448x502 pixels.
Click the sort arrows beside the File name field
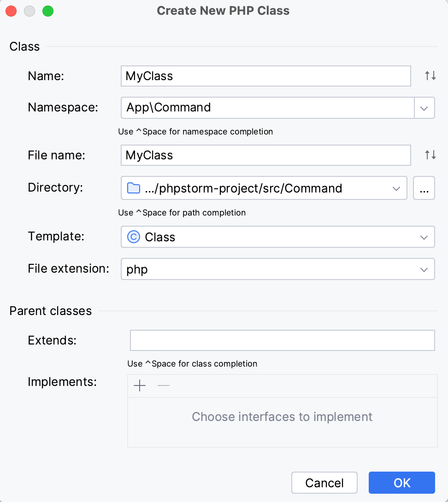click(x=430, y=155)
